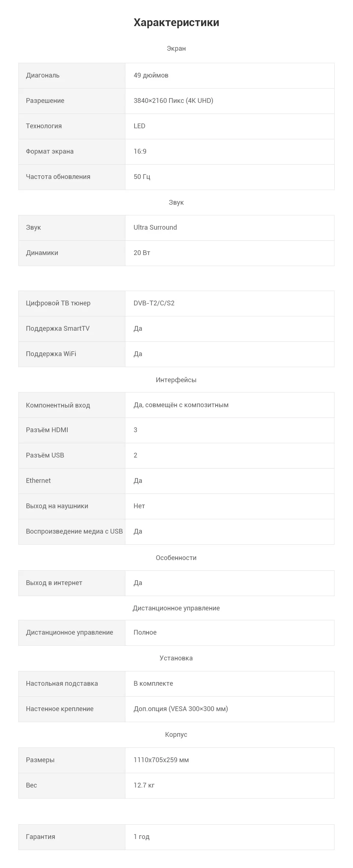353x868 pixels.
Task: Select the Компонентный вход value text
Action: (x=181, y=405)
